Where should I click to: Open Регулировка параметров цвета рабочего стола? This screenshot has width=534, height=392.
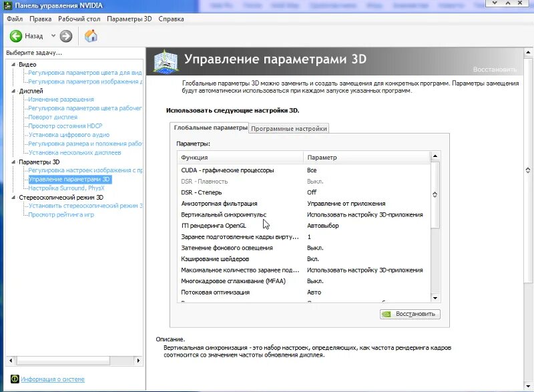click(85, 108)
